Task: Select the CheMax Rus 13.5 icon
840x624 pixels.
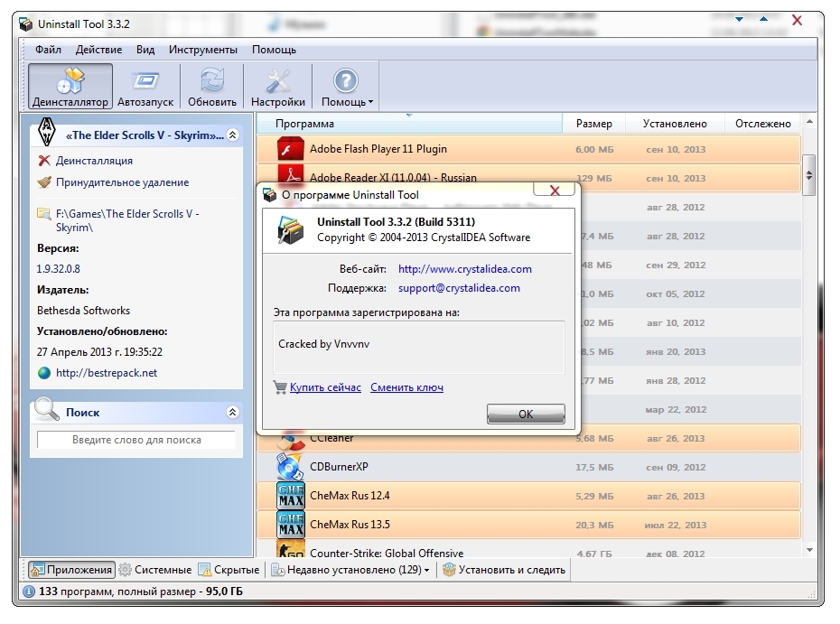Action: [x=291, y=525]
